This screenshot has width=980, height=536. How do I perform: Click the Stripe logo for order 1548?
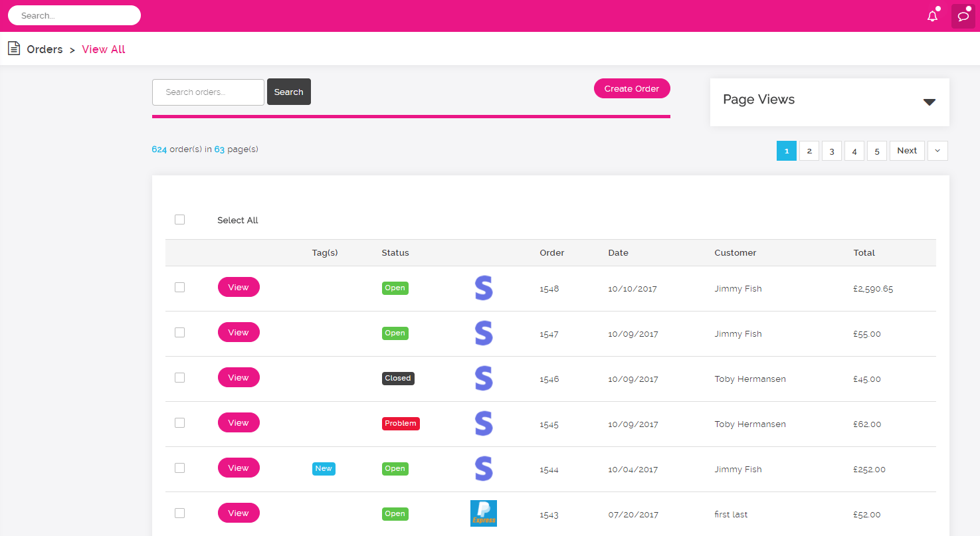pos(484,288)
